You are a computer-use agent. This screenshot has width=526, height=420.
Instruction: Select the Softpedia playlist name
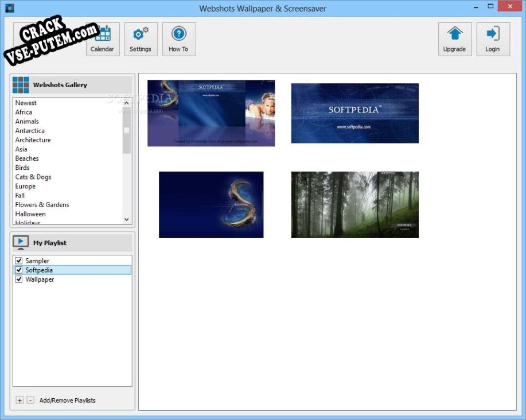point(39,270)
